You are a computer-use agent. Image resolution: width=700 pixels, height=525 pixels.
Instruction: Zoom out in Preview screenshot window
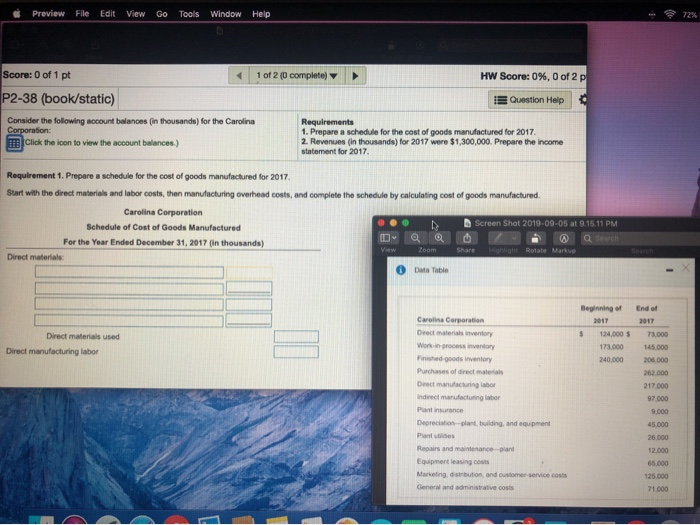(415, 238)
